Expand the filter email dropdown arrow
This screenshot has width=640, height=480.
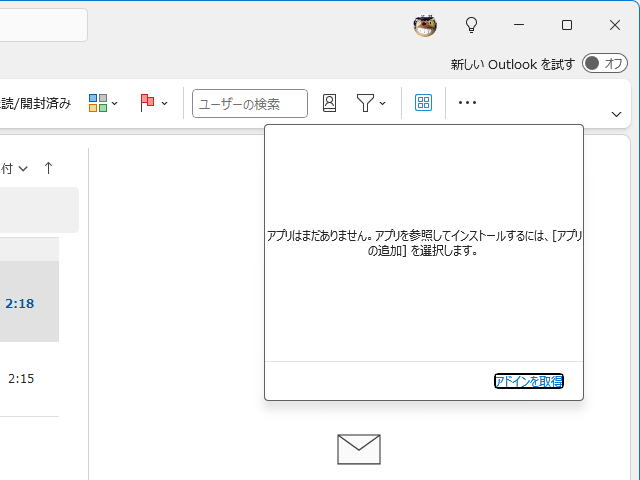pyautogui.click(x=382, y=103)
